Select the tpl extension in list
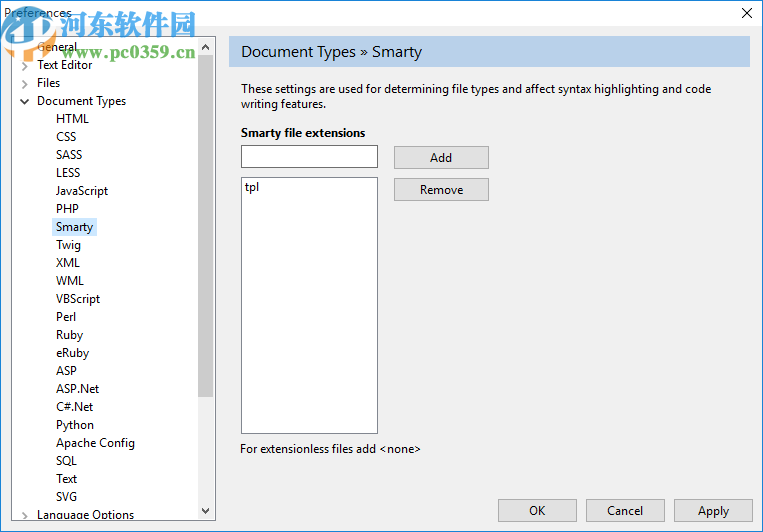Screen dimensions: 763x532 (252, 187)
